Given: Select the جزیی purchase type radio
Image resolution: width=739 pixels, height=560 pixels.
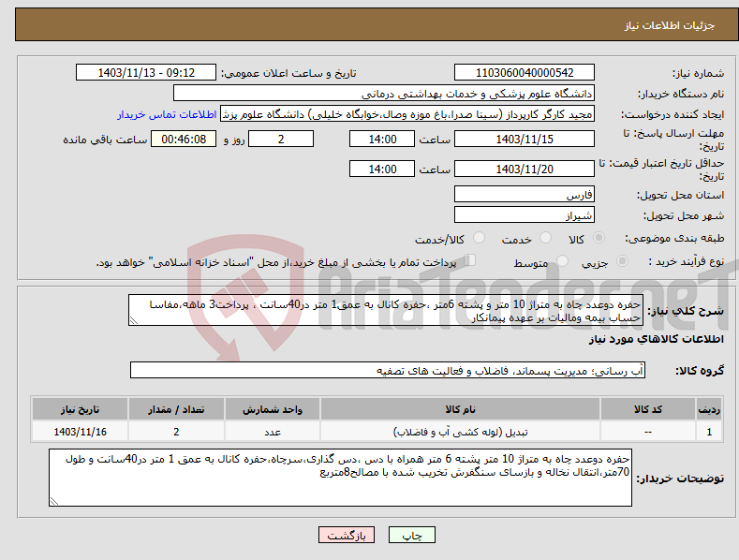Looking at the screenshot, I should (x=622, y=260).
